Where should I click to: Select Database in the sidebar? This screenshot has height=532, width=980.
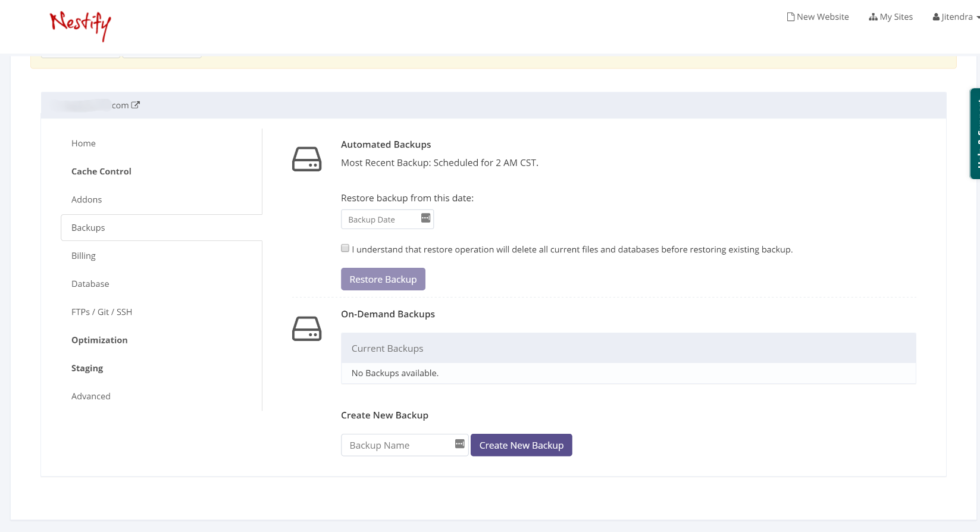click(90, 284)
